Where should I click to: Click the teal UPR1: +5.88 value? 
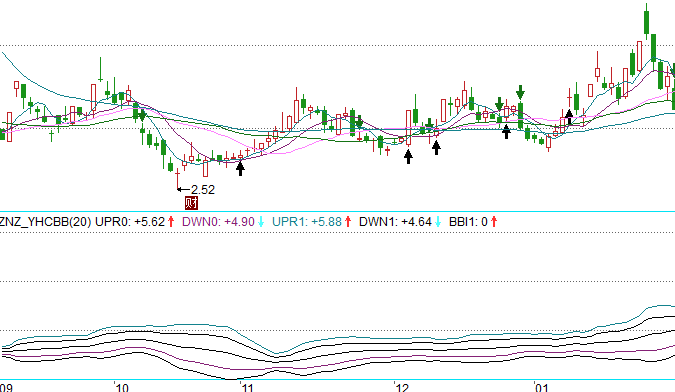point(307,222)
